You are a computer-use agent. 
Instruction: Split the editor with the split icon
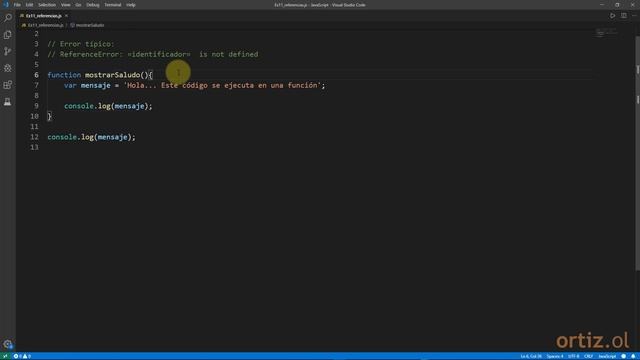[x=624, y=16]
